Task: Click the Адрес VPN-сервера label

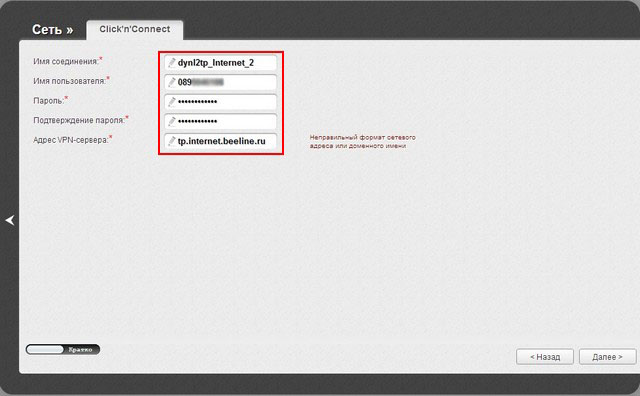Action: 71,140
